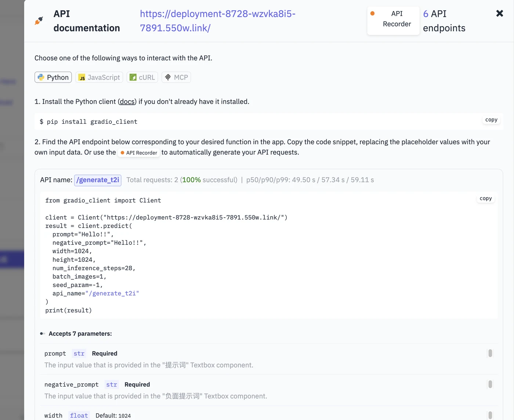Close the API documentation panel

[x=499, y=14]
